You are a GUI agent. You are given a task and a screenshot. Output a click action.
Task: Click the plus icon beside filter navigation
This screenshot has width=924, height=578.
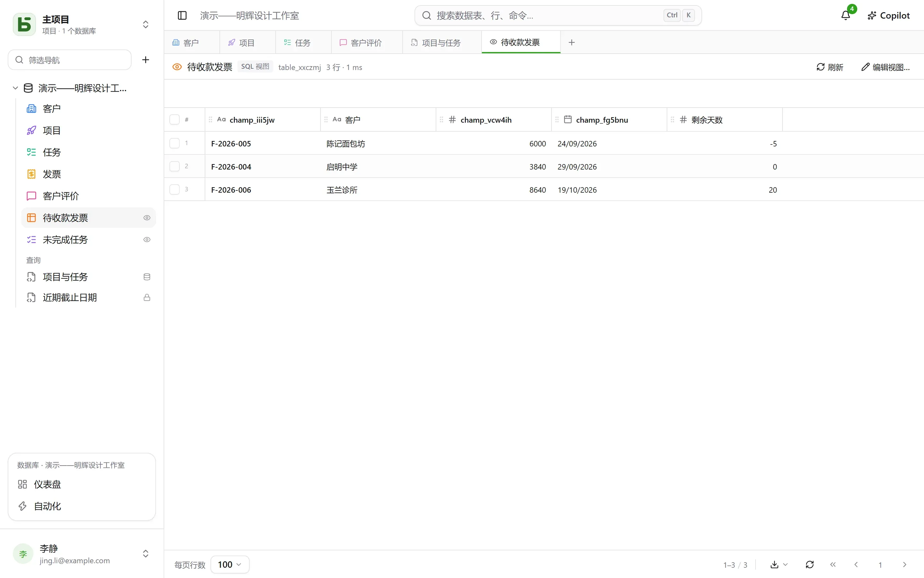pyautogui.click(x=145, y=60)
